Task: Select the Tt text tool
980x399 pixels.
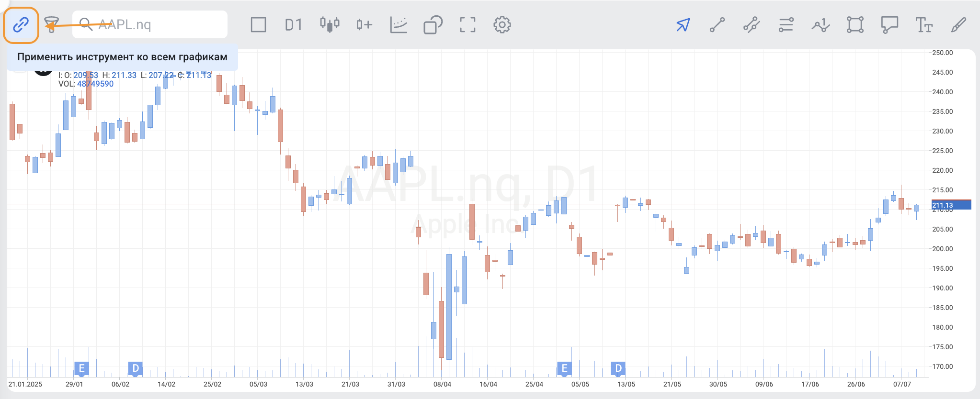Action: click(924, 24)
